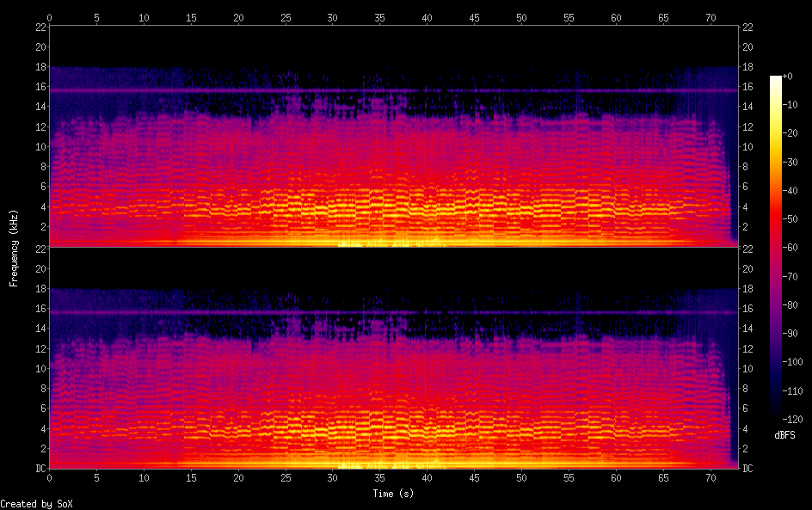This screenshot has height=510, width=812.
Task: Click the "-110" color scale value
Action: pos(792,391)
